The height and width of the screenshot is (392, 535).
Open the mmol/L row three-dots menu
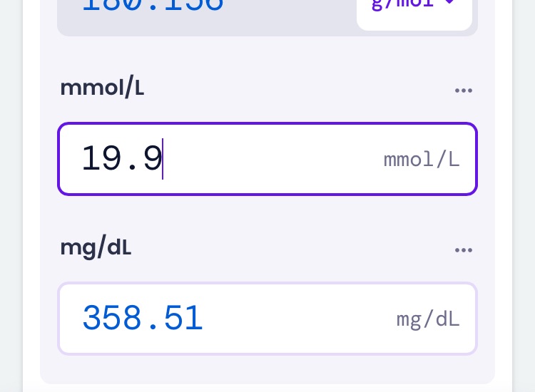pyautogui.click(x=464, y=91)
